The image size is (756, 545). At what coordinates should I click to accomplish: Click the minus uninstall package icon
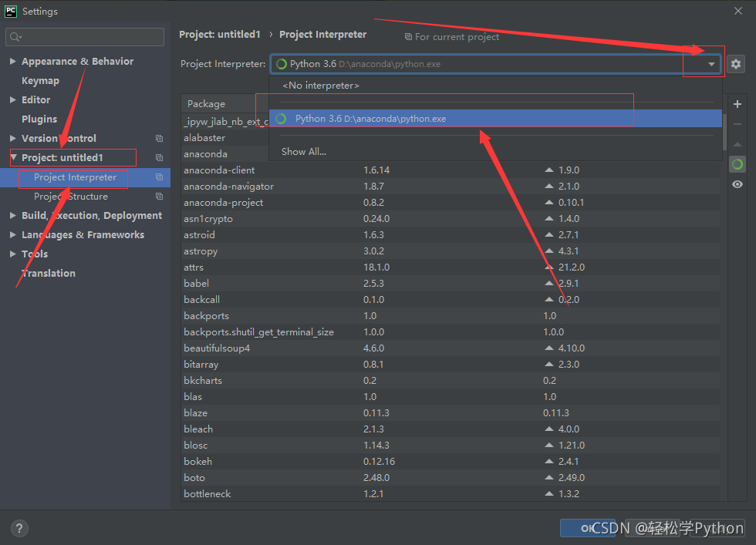pos(737,124)
